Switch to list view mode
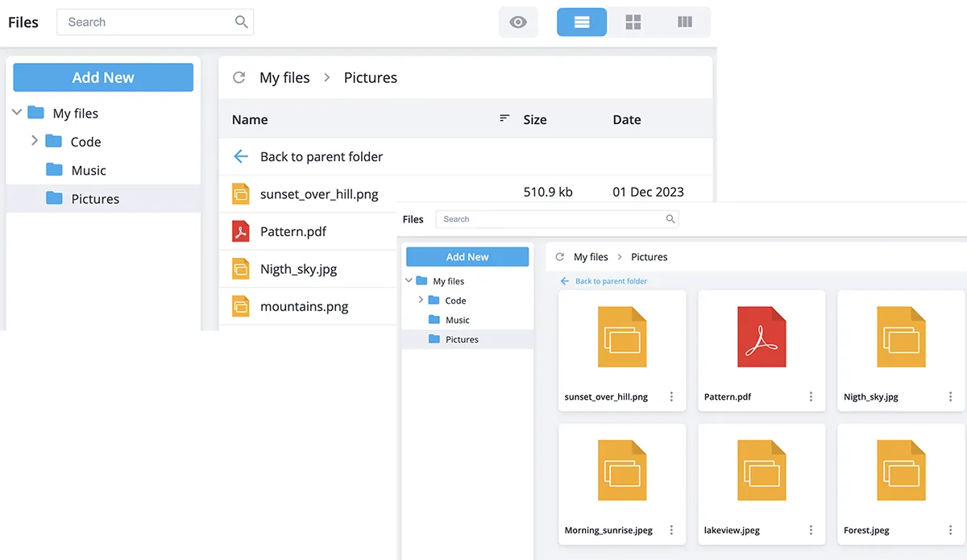Viewport: 967px width, 560px height. click(x=582, y=22)
